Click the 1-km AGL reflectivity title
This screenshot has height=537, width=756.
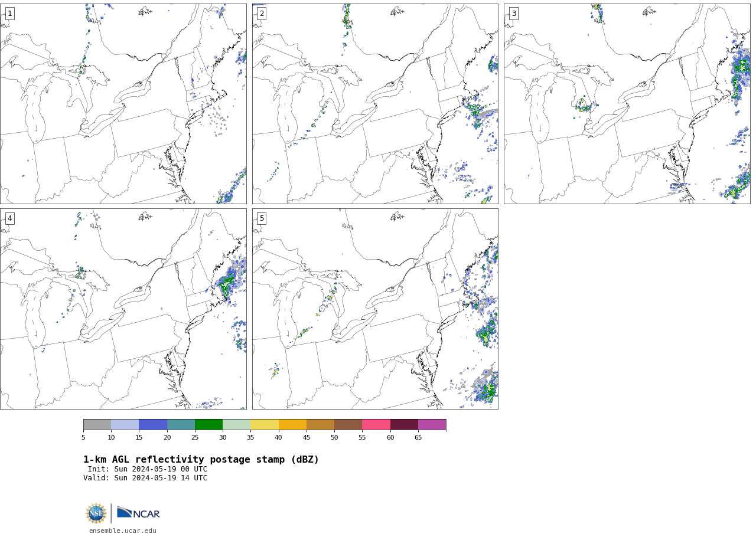coord(201,460)
